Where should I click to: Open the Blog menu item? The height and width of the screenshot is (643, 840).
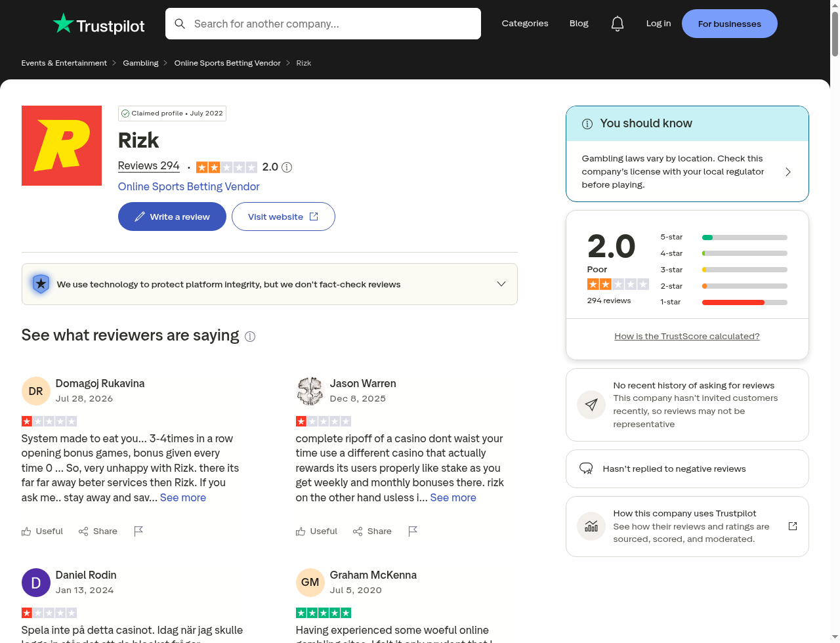579,24
